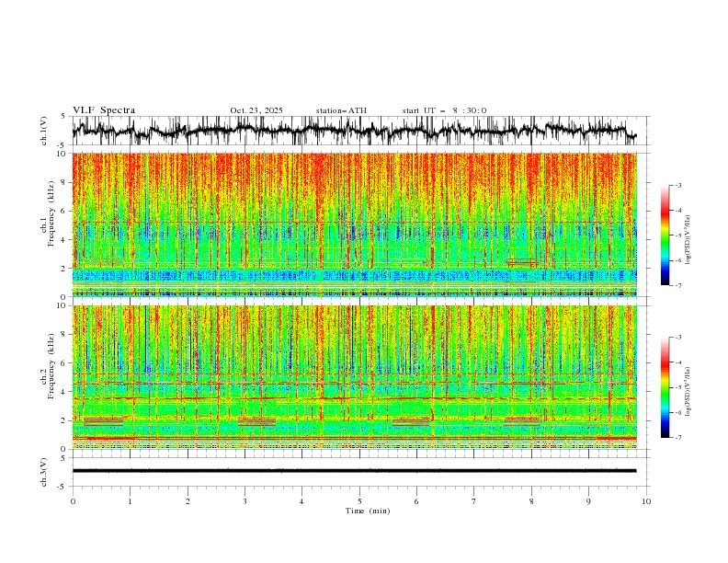Click the "-3" label on ch.1 color bar
Image resolution: width=728 pixels, height=563 pixels.
tap(678, 185)
